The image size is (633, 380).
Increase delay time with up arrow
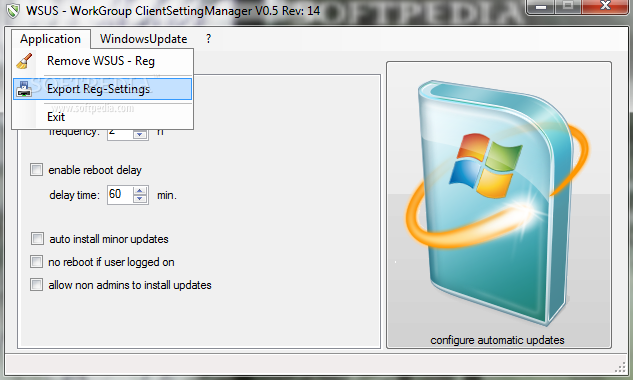pyautogui.click(x=140, y=191)
